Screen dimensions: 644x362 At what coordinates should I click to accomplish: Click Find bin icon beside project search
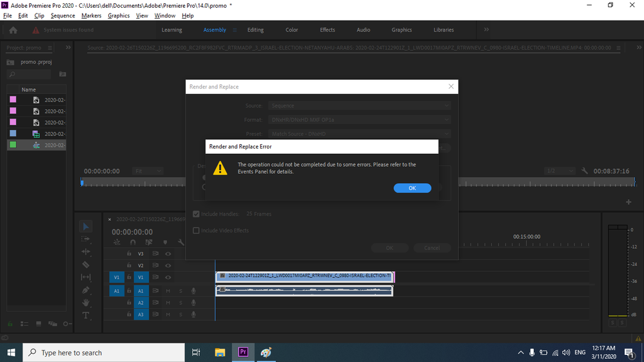(63, 74)
